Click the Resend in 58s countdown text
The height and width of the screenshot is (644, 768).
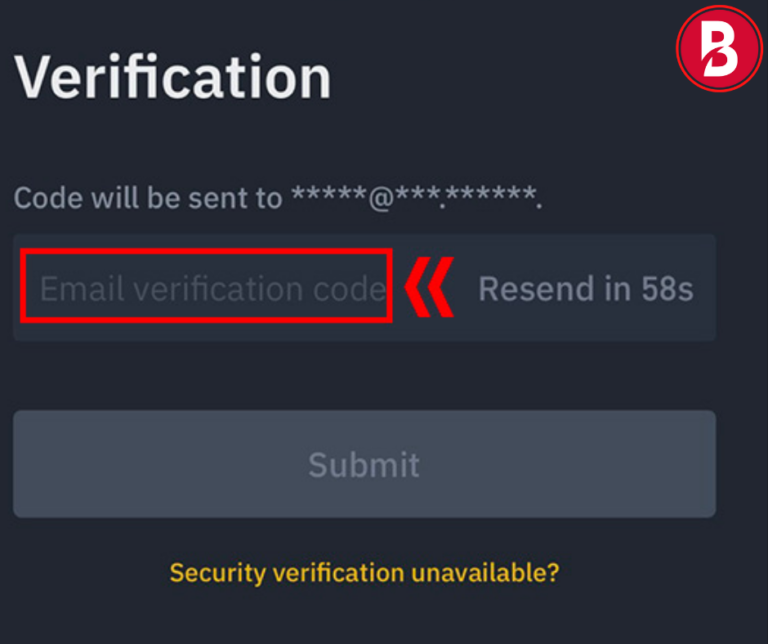[586, 288]
